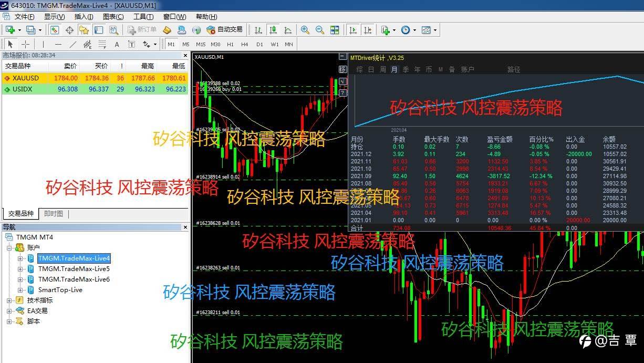Zoom in on the chart
The image size is (644, 363).
click(305, 30)
